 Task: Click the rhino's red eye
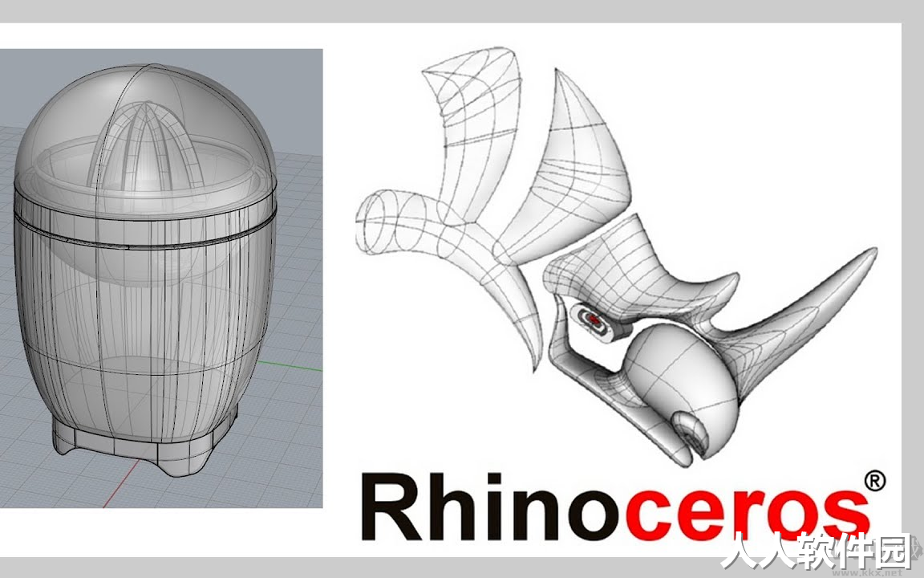point(594,320)
